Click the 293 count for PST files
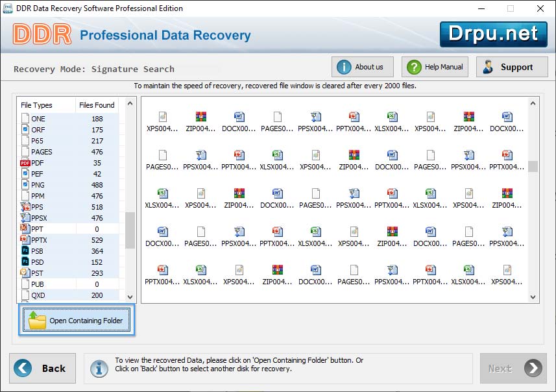556x392 pixels. point(97,273)
